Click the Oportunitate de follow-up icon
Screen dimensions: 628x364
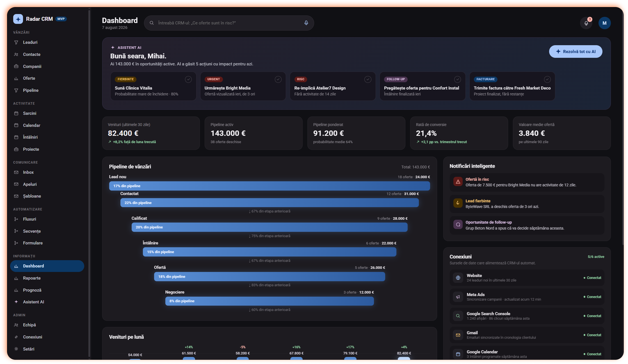pos(458,225)
